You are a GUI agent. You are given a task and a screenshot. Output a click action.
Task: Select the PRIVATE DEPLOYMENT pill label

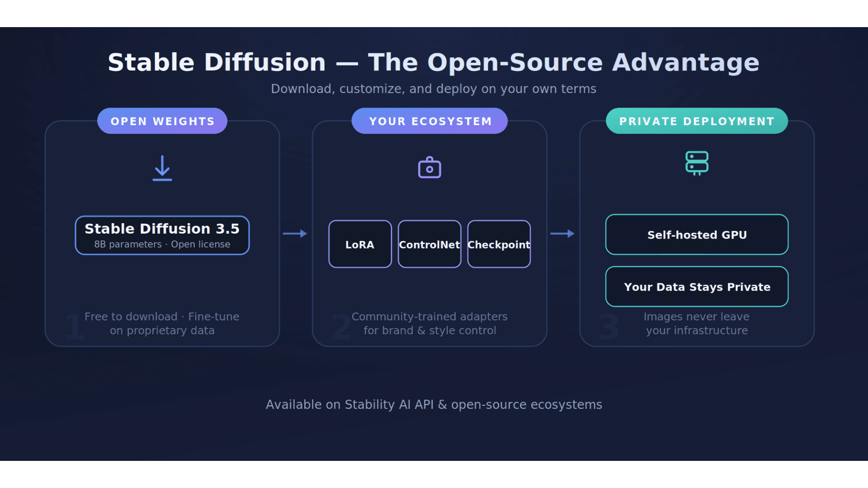click(697, 121)
